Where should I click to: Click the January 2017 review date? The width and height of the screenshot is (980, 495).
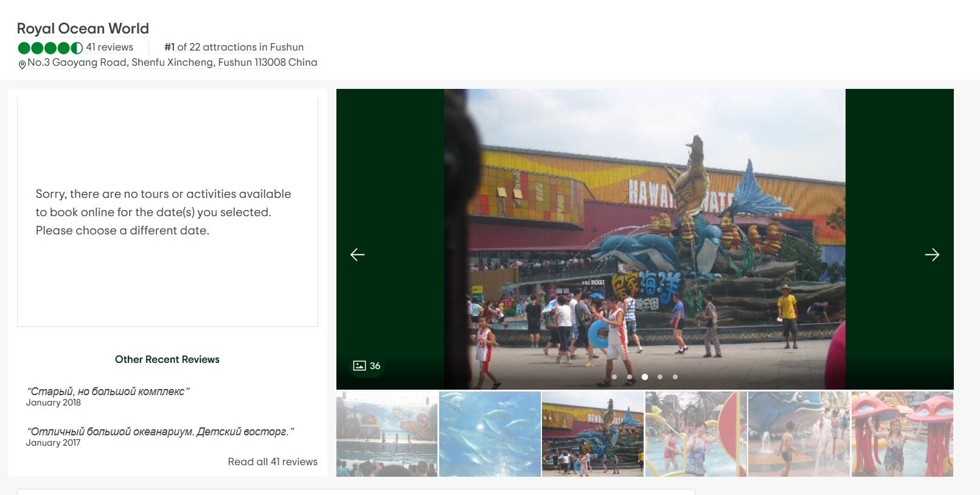[x=54, y=443]
